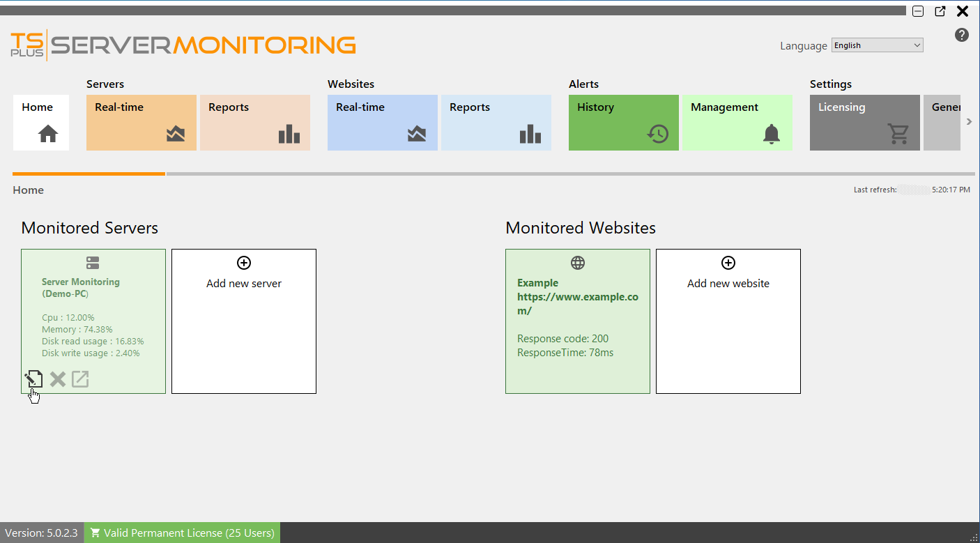Click the globe icon on the Example website card
This screenshot has height=543, width=980.
pos(578,263)
